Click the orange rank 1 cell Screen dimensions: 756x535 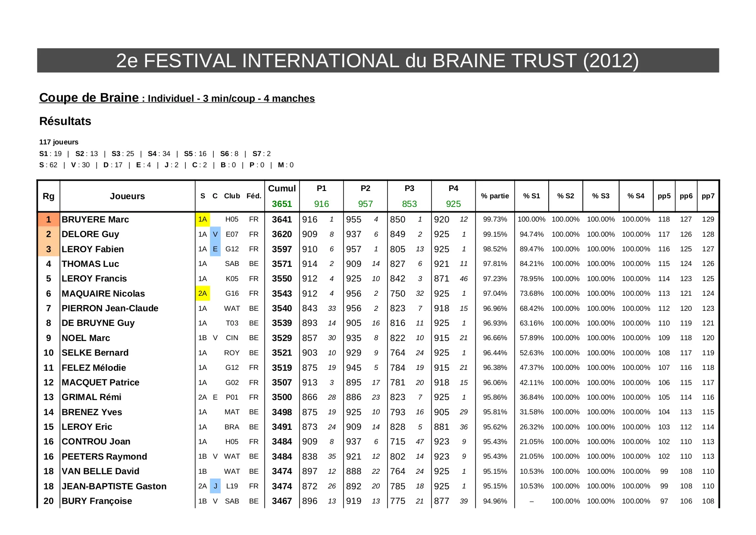click(x=48, y=219)
